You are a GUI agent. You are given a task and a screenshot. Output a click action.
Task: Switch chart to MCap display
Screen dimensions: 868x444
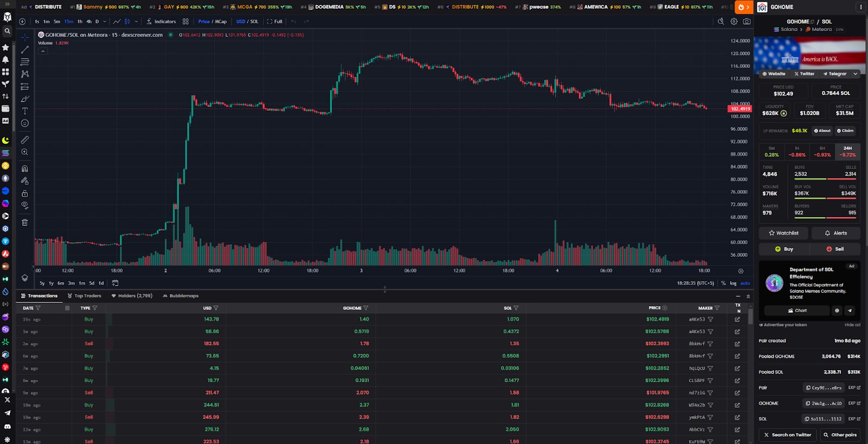point(220,21)
